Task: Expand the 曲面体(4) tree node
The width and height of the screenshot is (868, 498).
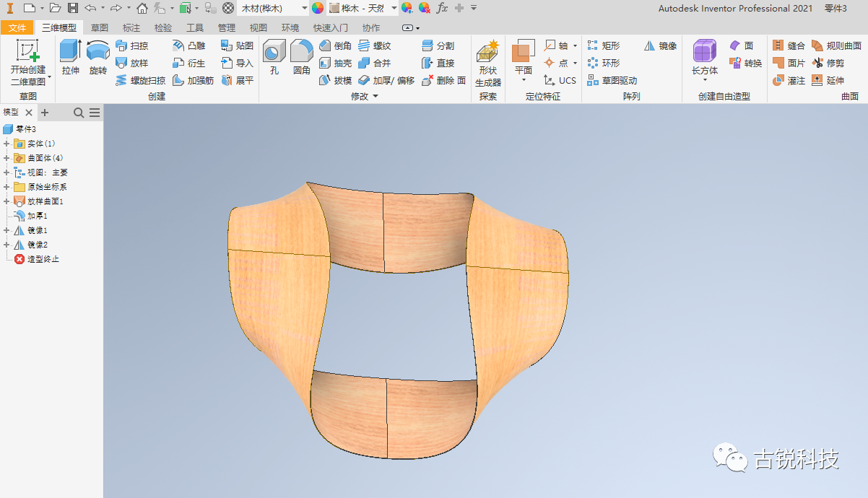Action: (6, 158)
